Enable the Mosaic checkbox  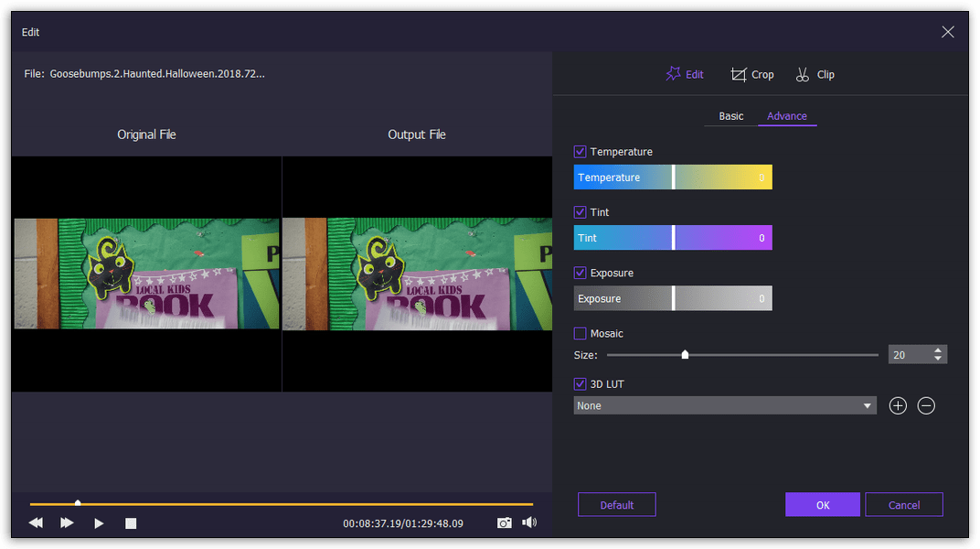(580, 333)
